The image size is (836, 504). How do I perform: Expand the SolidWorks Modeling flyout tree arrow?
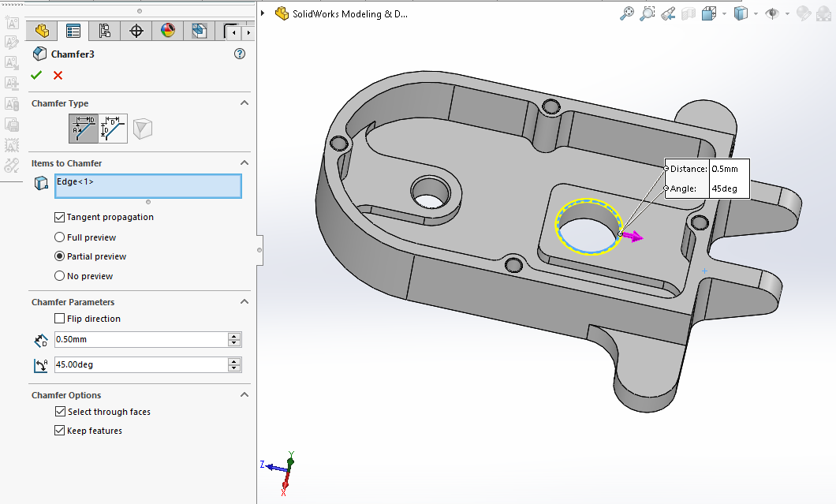point(263,13)
